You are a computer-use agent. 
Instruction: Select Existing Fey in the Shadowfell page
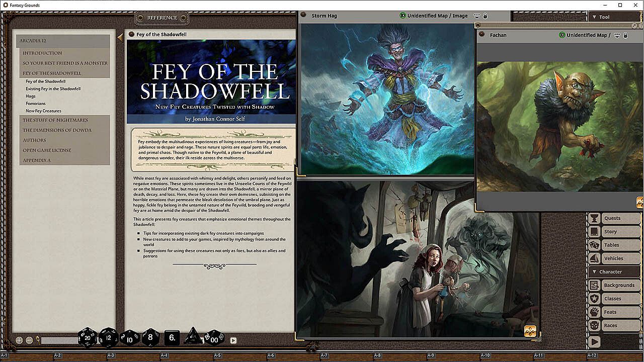point(53,89)
